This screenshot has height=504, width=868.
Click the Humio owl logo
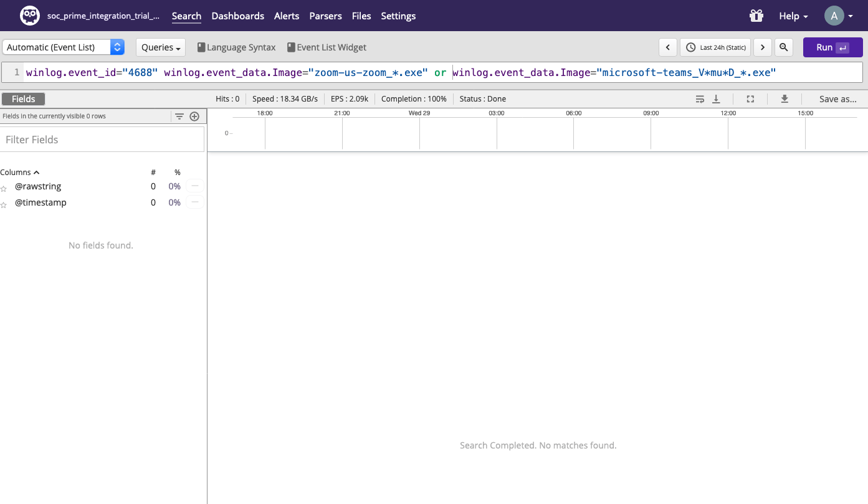29,16
